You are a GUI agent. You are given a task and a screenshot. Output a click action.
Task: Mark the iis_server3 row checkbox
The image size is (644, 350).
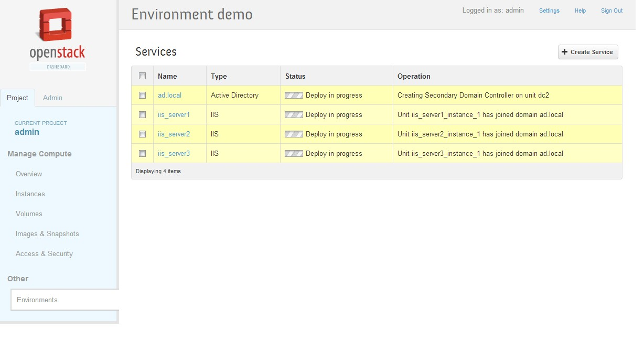pos(142,154)
